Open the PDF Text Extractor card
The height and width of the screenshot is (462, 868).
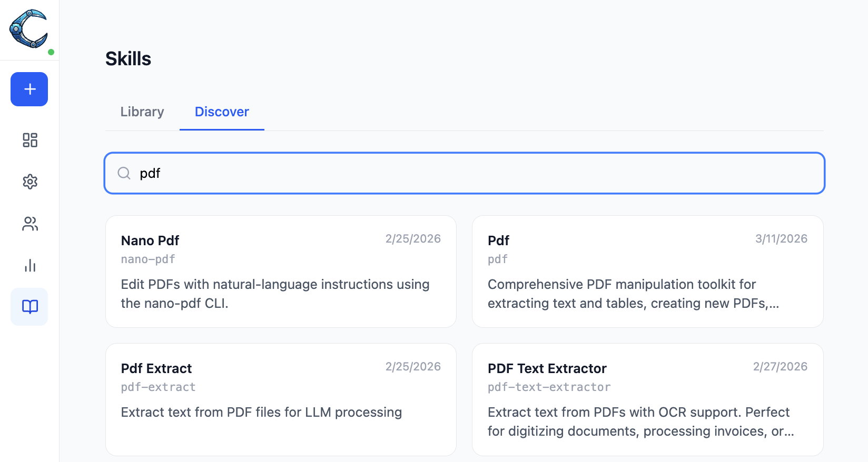[x=647, y=399]
